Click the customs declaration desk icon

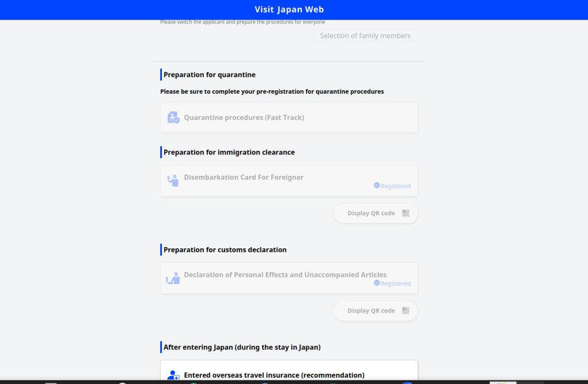[173, 278]
